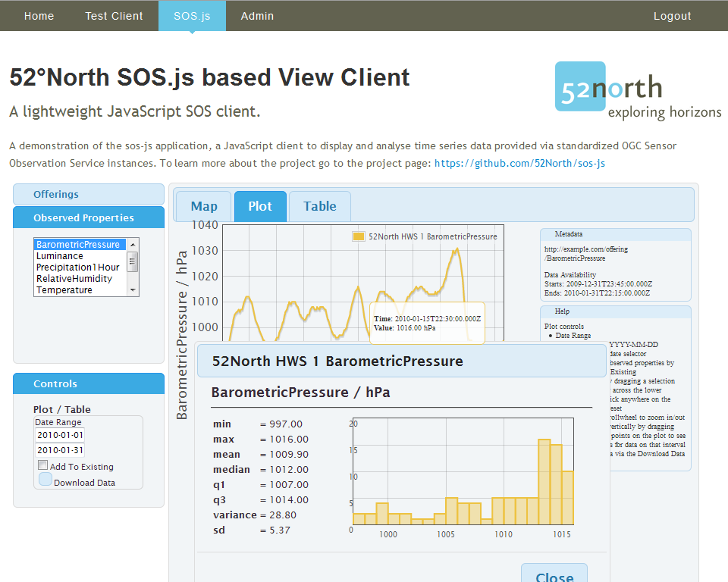Click the tooltip Value 1016.00 hPa text

(405, 328)
